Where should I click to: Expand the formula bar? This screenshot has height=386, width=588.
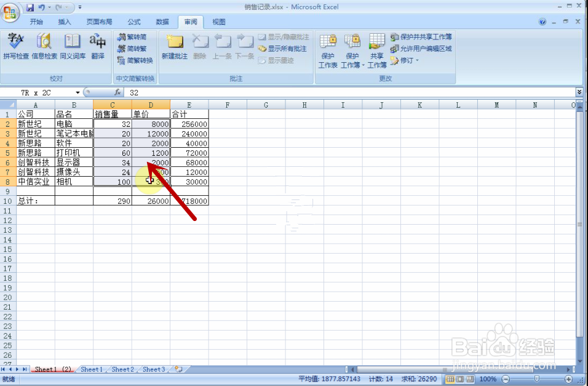pos(579,92)
